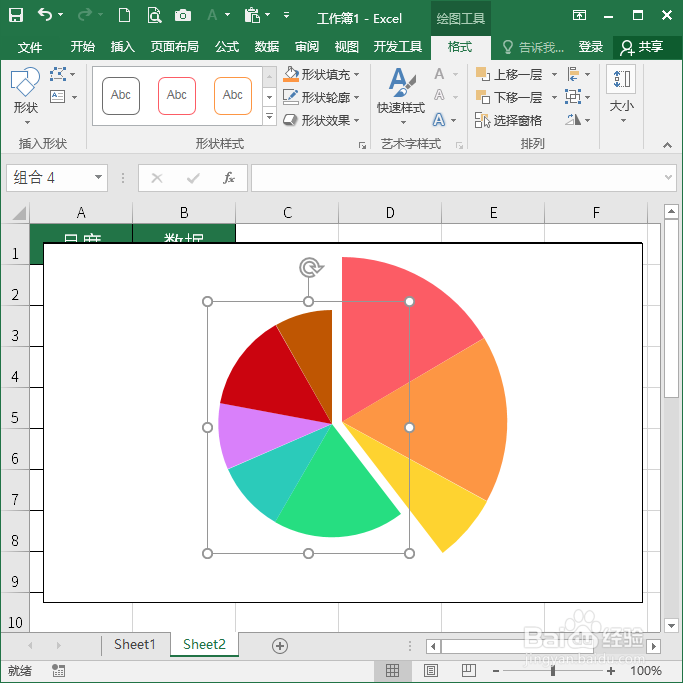Add a new sheet with plus button

coord(280,646)
